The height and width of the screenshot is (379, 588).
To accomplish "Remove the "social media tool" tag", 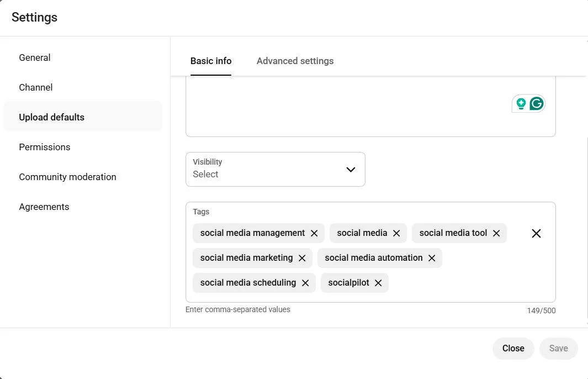I will (x=496, y=233).
